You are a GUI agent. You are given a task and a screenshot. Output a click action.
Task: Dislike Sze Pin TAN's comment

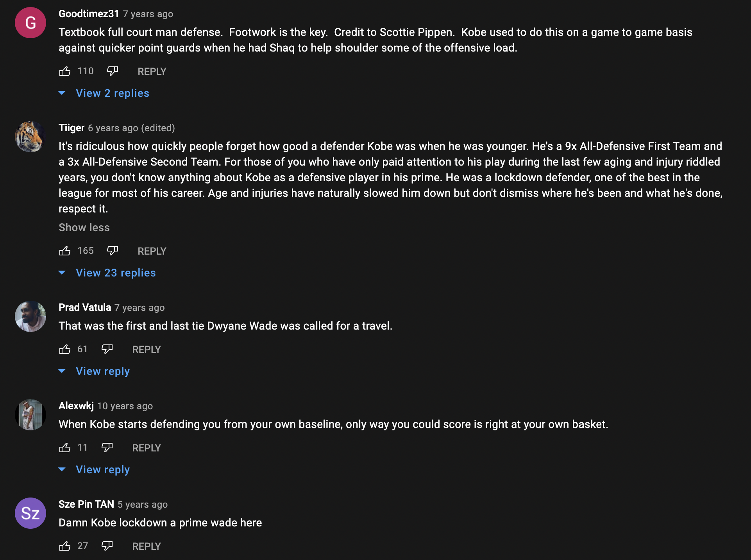pos(107,546)
